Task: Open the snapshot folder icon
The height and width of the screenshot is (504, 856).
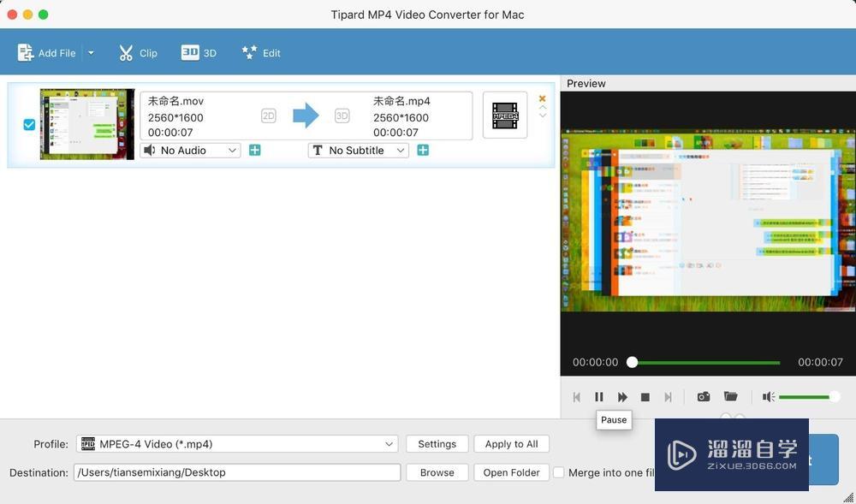Action: coord(730,396)
